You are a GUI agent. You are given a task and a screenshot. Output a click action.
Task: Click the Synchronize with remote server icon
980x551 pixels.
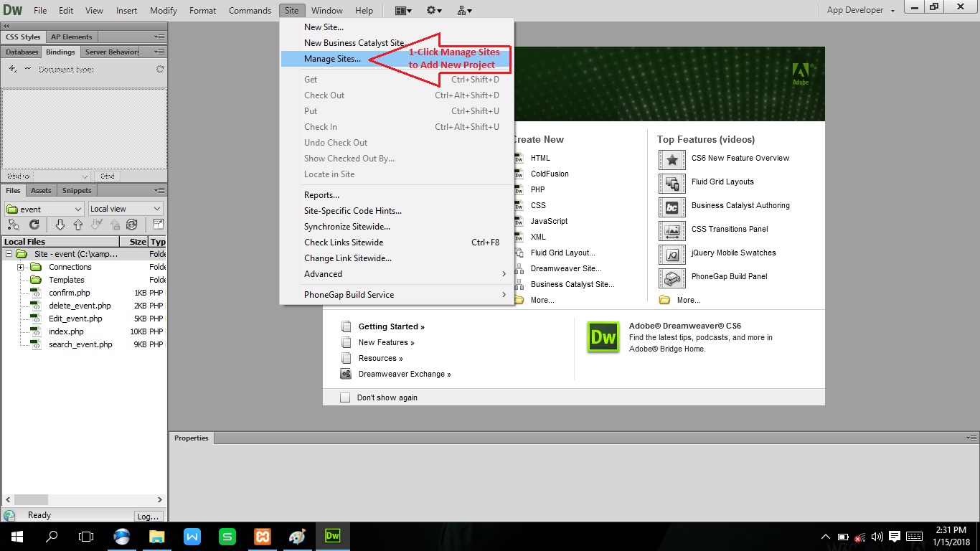tap(131, 225)
